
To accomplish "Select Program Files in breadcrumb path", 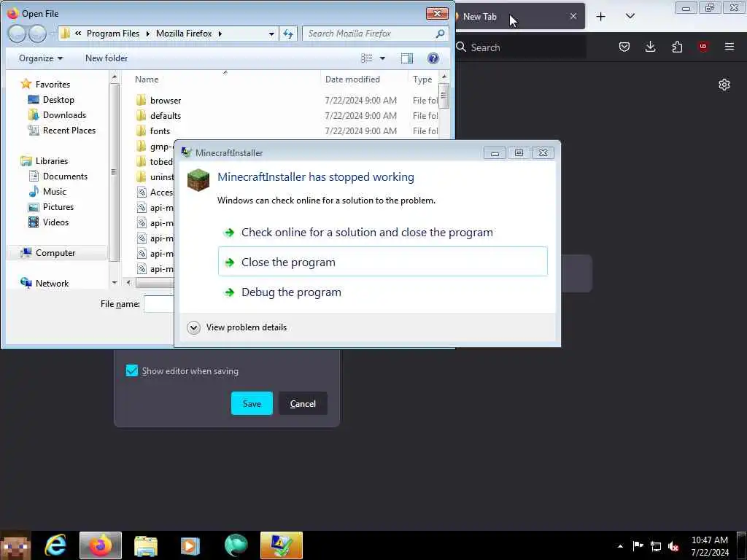I will (x=113, y=34).
